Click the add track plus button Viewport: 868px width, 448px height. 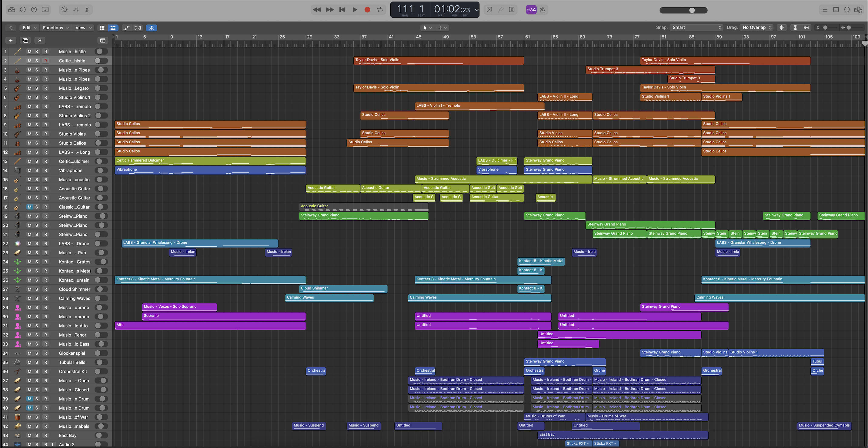tap(11, 40)
